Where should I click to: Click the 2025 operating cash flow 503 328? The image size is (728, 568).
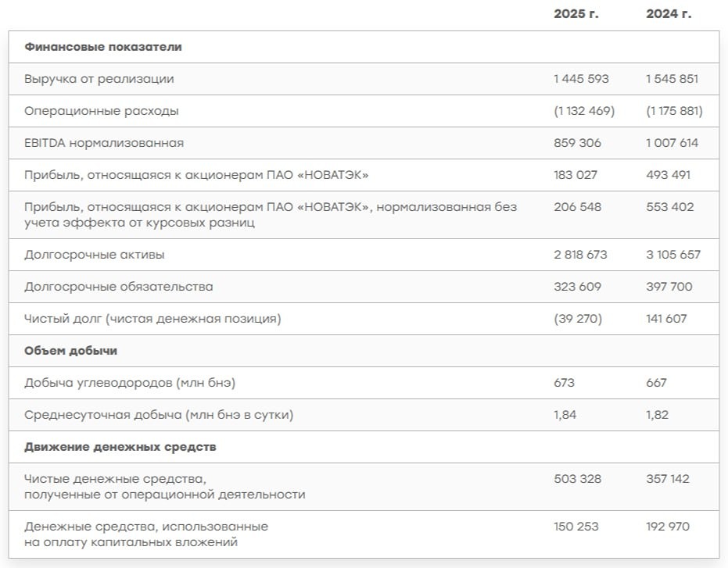tap(577, 479)
